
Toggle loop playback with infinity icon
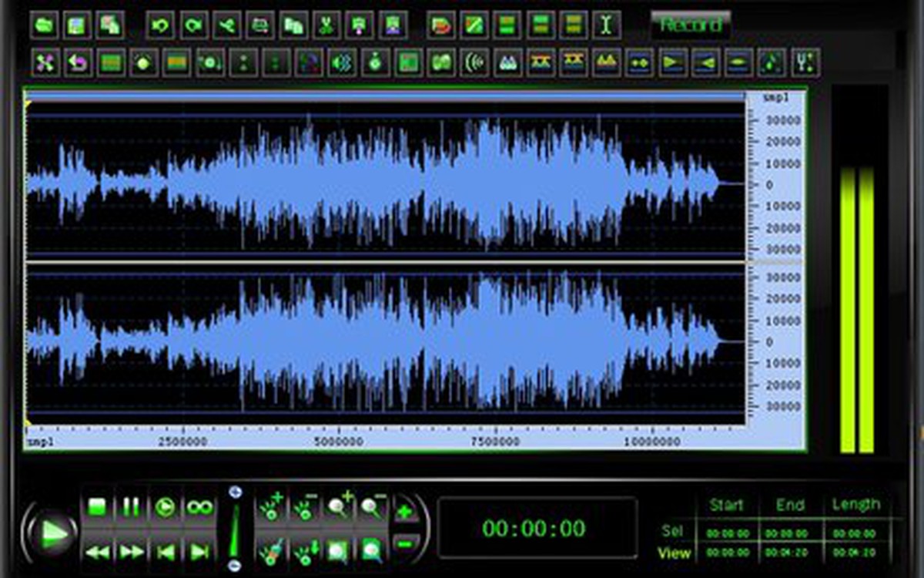point(199,506)
